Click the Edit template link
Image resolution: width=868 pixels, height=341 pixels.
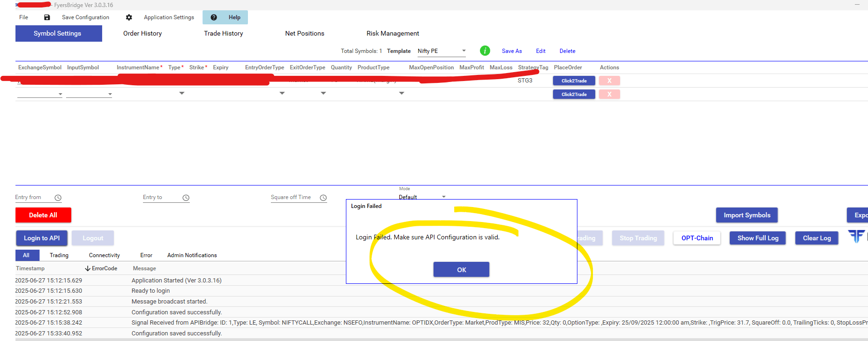[x=540, y=51]
